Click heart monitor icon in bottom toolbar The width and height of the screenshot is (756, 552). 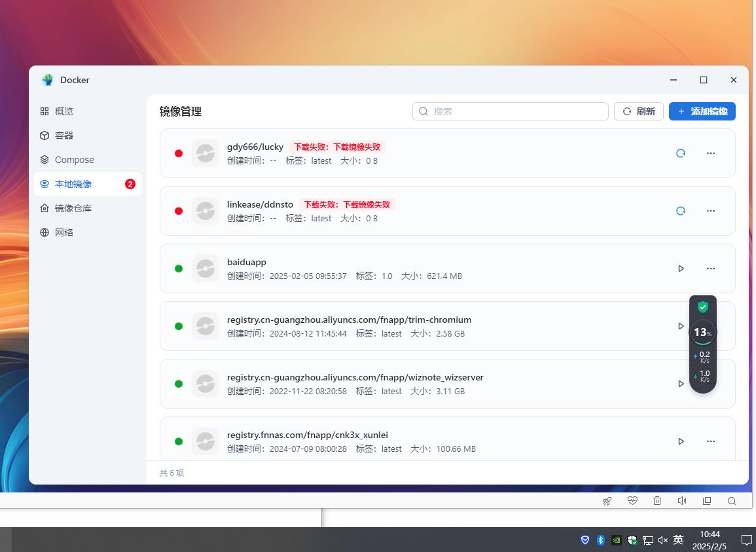tap(632, 501)
